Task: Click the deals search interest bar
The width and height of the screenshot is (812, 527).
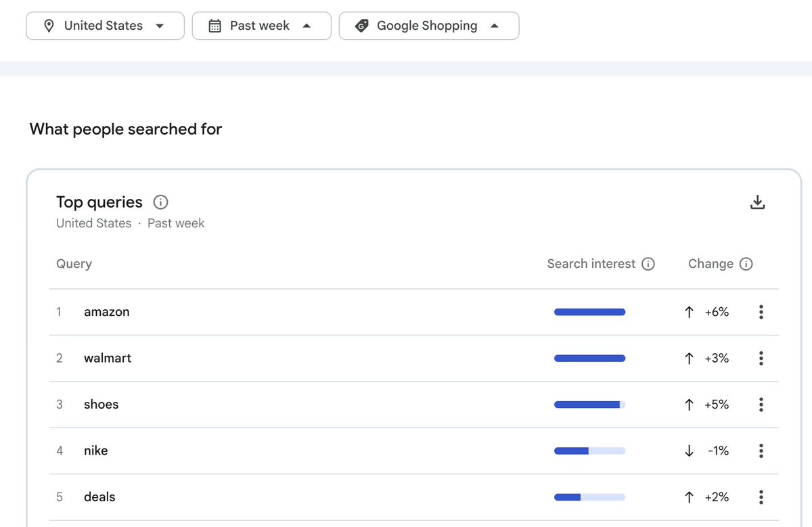Action: pyautogui.click(x=589, y=497)
